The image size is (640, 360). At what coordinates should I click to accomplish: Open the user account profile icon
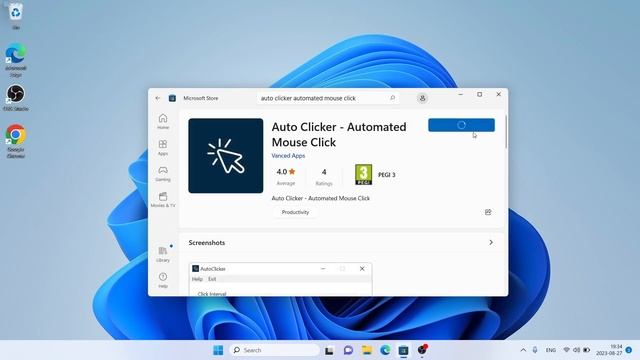[x=422, y=98]
